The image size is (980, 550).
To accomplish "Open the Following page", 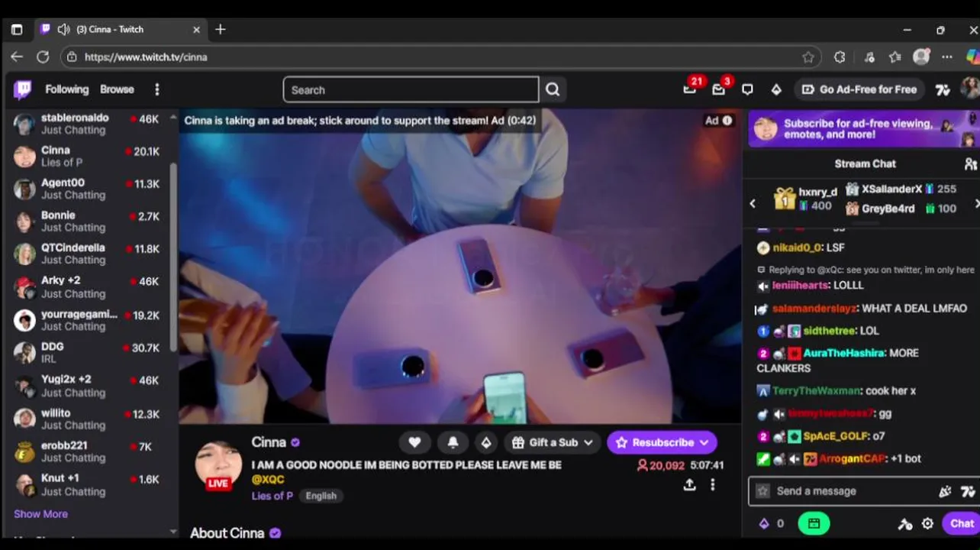I will coord(66,89).
